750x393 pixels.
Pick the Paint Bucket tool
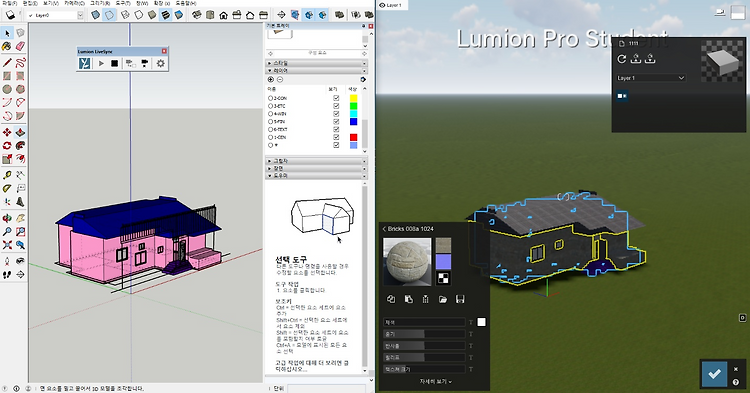pyautogui.click(x=7, y=46)
